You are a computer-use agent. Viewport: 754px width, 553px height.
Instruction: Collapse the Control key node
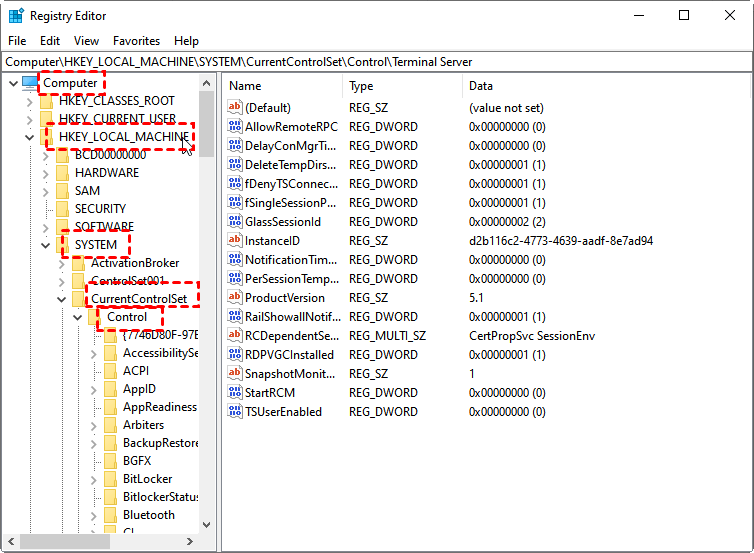click(78, 317)
